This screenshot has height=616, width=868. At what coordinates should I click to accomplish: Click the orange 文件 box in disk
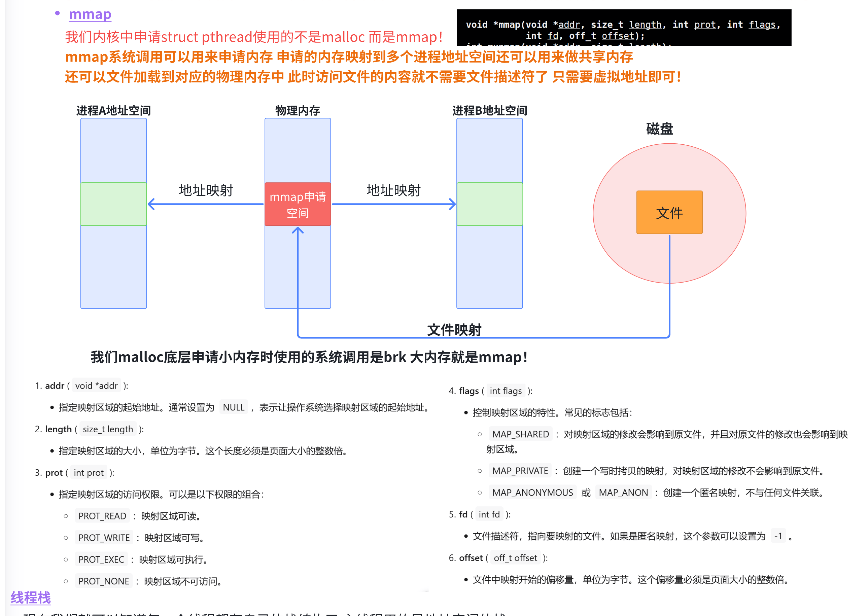point(669,212)
